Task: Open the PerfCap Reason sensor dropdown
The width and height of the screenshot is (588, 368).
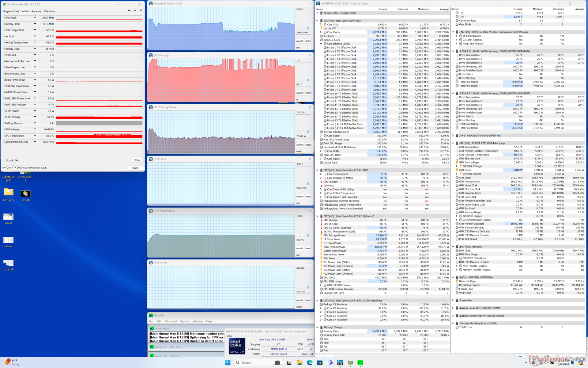Action: pos(35,123)
